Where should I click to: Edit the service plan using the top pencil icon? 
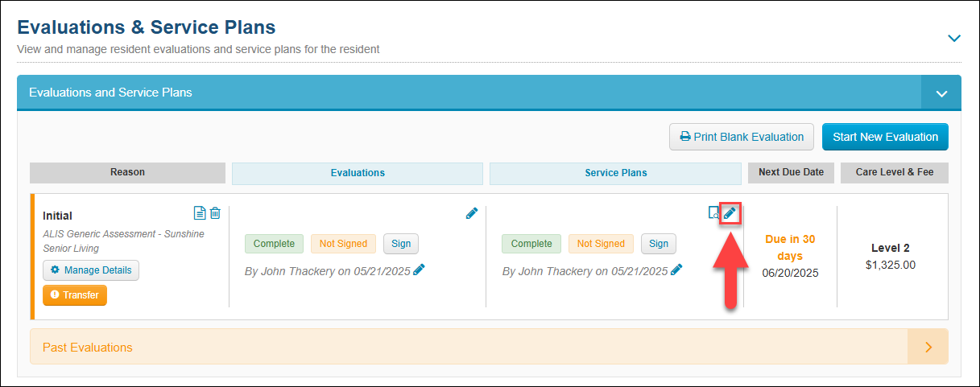tap(730, 213)
